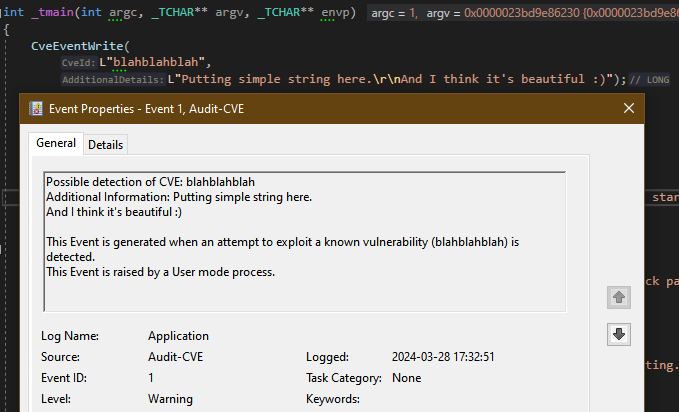This screenshot has width=679, height=412.
Task: Click the Task Category value None
Action: tap(406, 378)
